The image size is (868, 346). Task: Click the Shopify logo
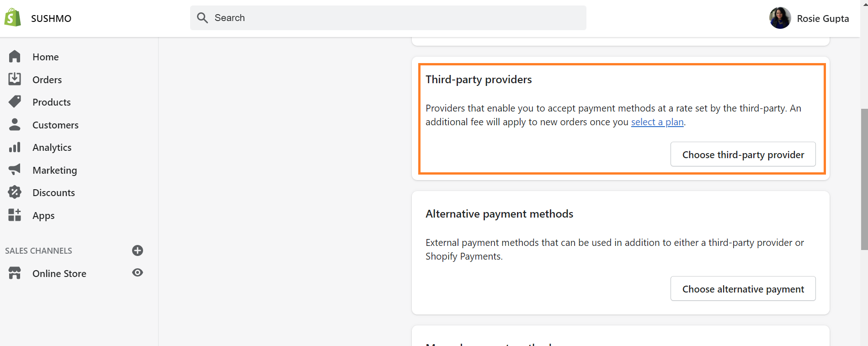(12, 17)
